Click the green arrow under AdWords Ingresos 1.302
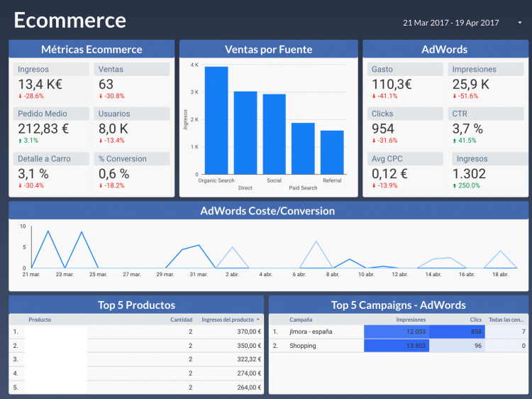The height and width of the screenshot is (399, 532). 455,185
